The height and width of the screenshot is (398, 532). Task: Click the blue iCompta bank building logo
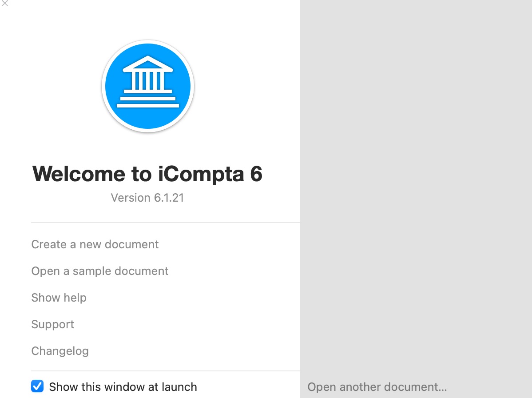click(148, 86)
